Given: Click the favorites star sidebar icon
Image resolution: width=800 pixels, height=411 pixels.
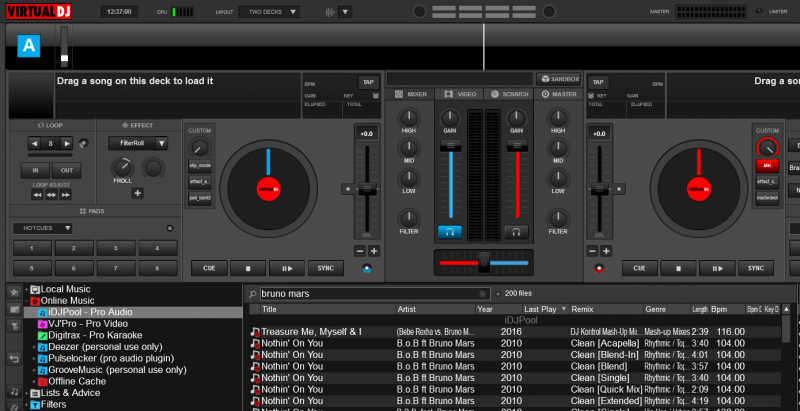Looking at the screenshot, I should [x=14, y=292].
